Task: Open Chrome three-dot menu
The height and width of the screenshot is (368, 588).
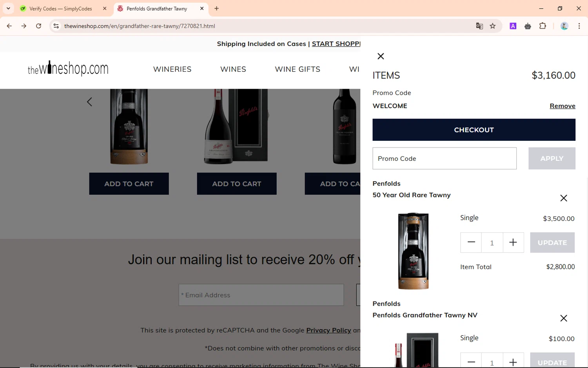Action: pos(579,26)
